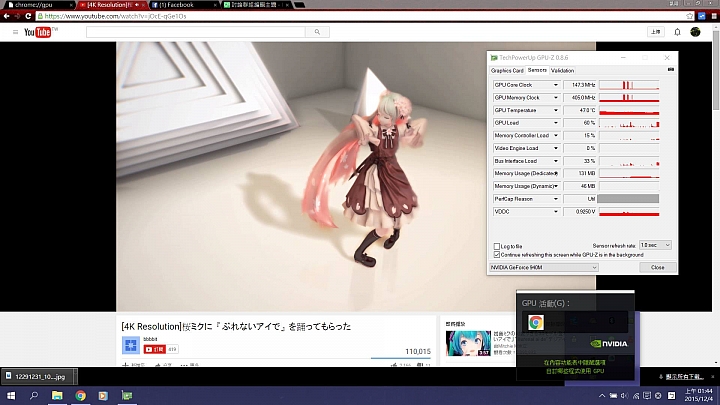Click the red subscribe button under bbbbs
This screenshot has height=405, width=720.
tap(154, 349)
